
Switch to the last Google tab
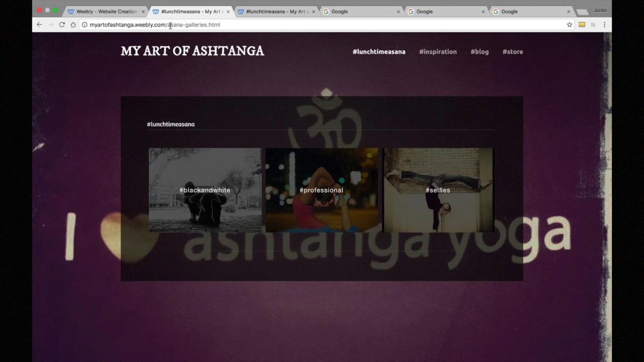[530, 12]
